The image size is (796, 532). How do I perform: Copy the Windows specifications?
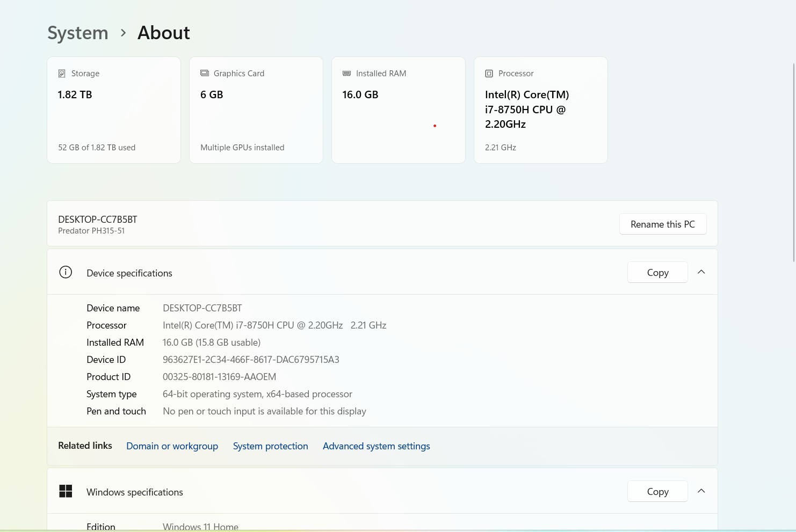[x=657, y=491]
